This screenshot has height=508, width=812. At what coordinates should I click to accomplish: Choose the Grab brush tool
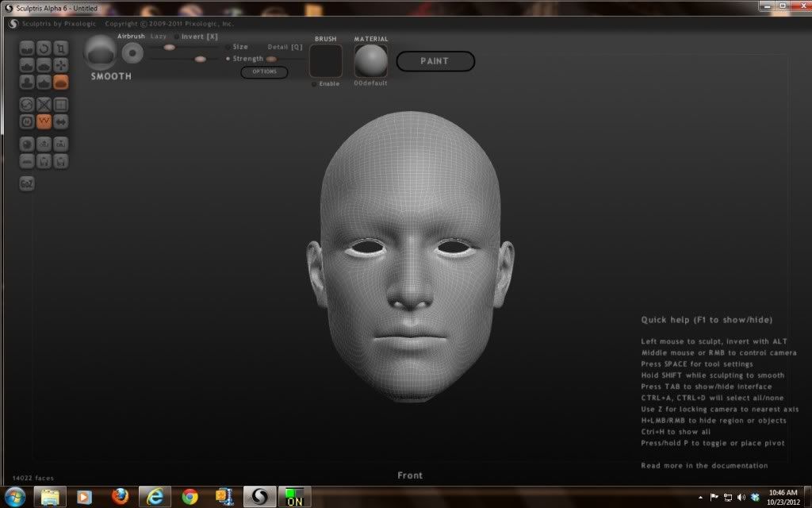(x=61, y=65)
